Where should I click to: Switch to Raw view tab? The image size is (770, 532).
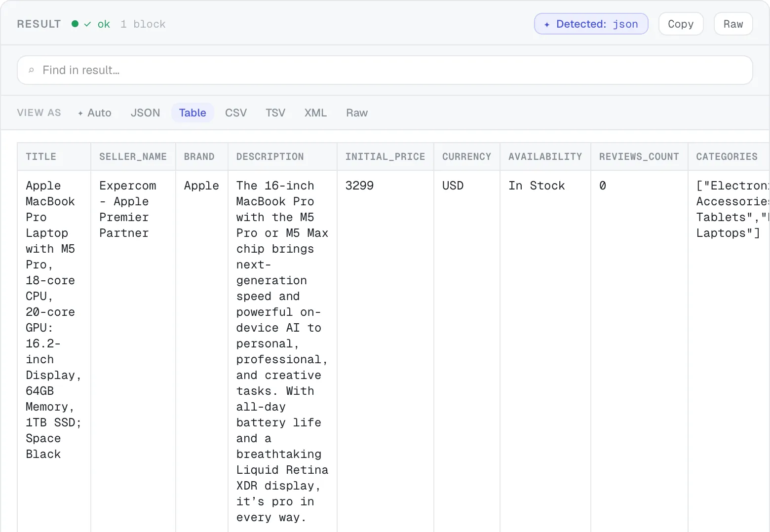pos(357,113)
